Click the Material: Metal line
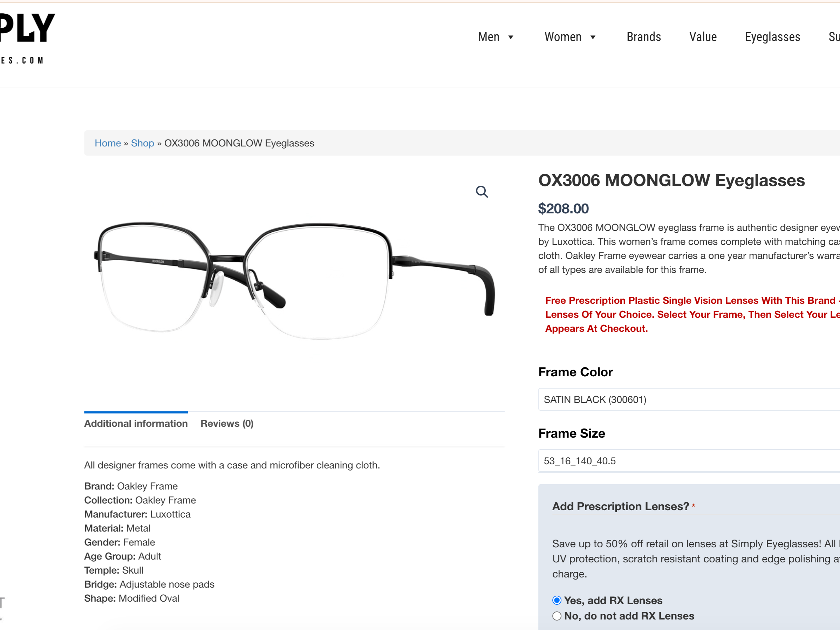The width and height of the screenshot is (840, 630). [x=117, y=528]
